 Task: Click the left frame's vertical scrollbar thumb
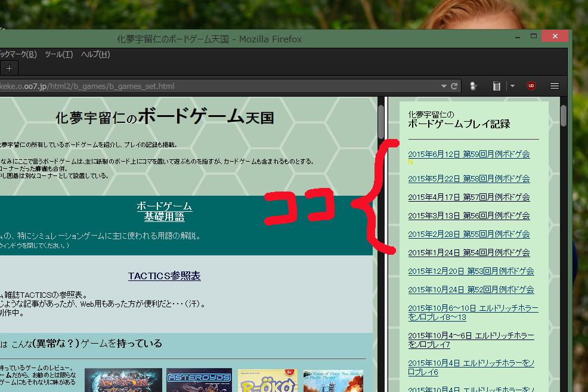pyautogui.click(x=381, y=122)
